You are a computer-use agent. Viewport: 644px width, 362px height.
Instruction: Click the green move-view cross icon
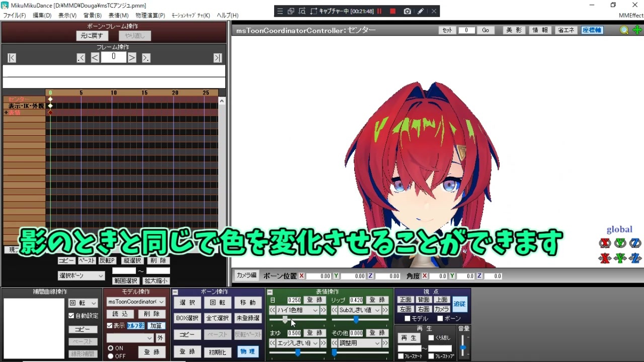tap(637, 30)
